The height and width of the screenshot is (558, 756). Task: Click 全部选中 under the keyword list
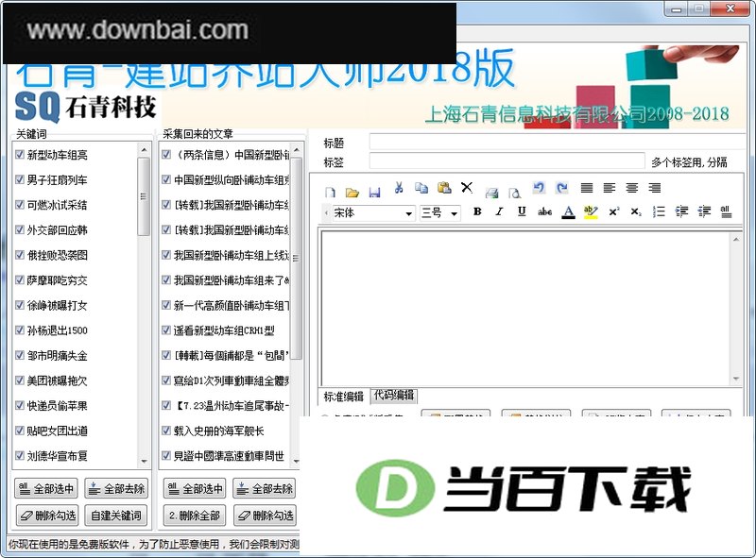[46, 489]
